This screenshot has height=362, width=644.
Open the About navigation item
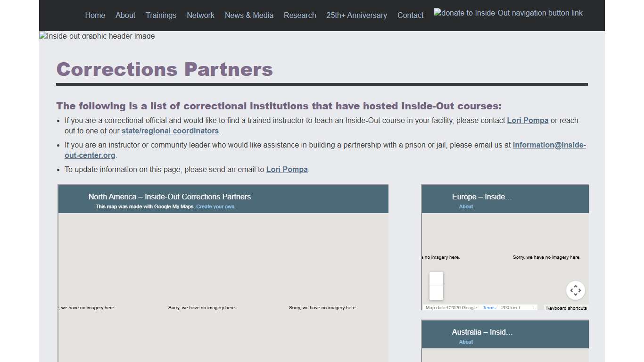tap(125, 15)
